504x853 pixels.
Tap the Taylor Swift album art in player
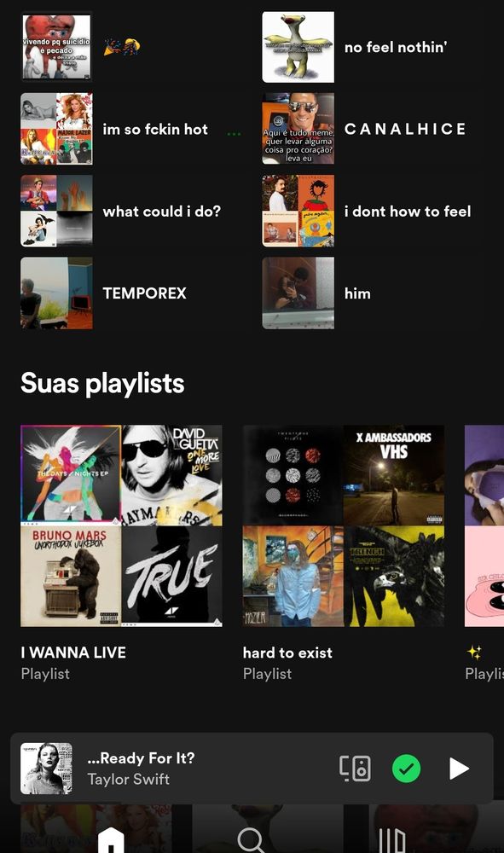pos(46,769)
